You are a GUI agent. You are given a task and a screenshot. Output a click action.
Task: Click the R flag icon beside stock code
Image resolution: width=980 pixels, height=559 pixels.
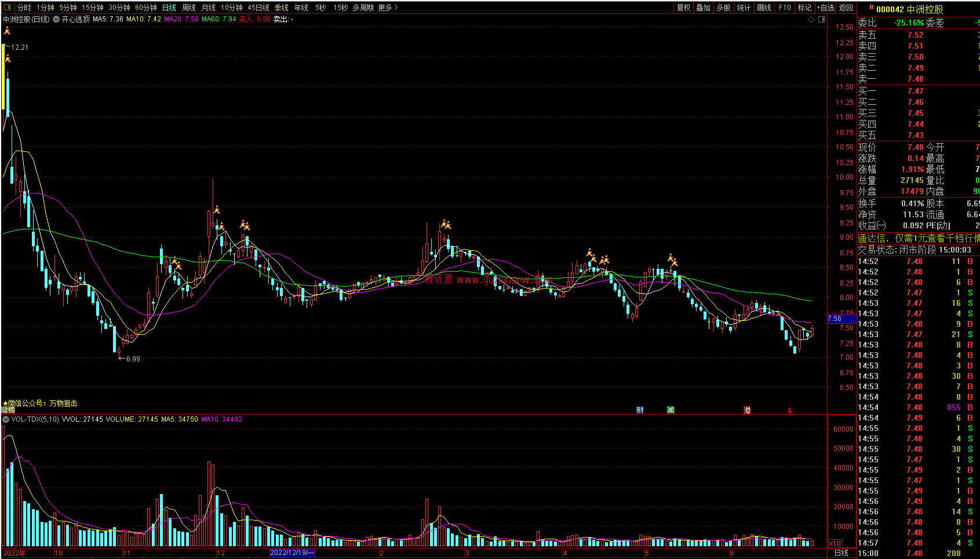871,8
